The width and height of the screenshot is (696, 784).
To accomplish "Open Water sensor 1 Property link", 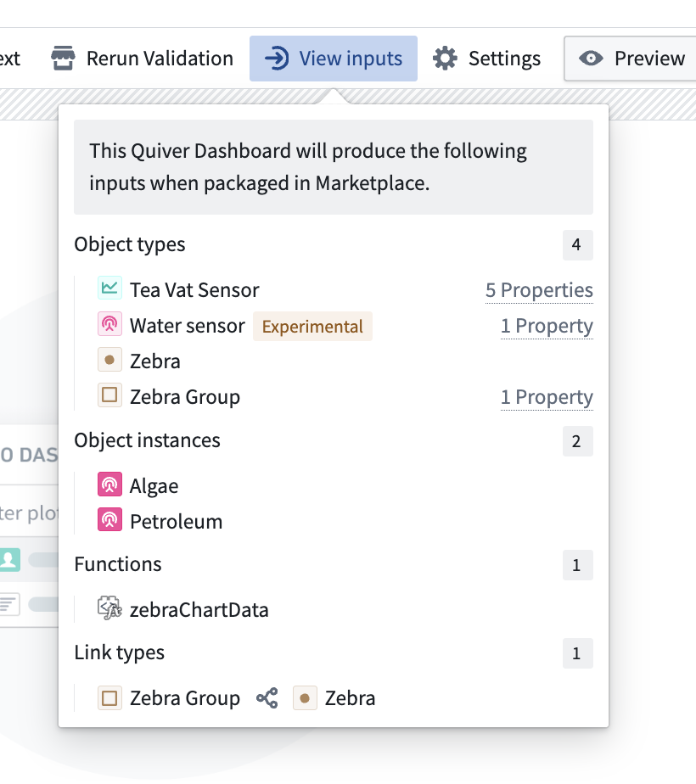I will [547, 326].
